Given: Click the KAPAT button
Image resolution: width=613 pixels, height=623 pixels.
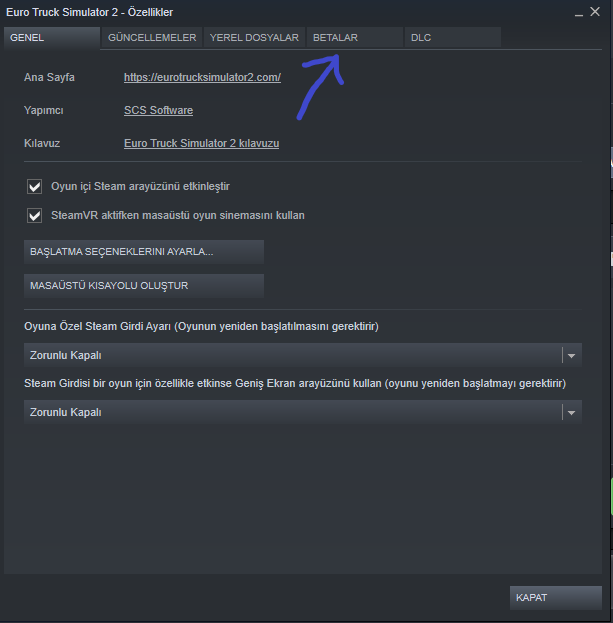Looking at the screenshot, I should (x=556, y=598).
